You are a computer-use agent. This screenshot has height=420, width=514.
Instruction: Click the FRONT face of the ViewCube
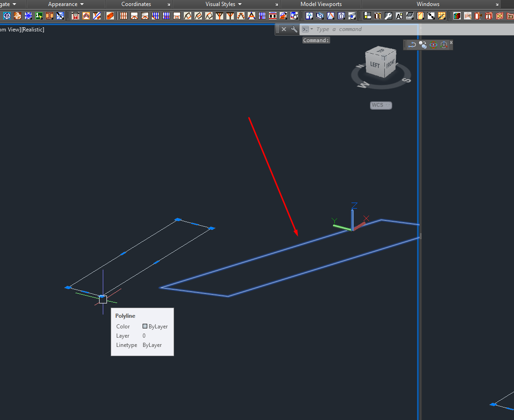click(x=390, y=63)
